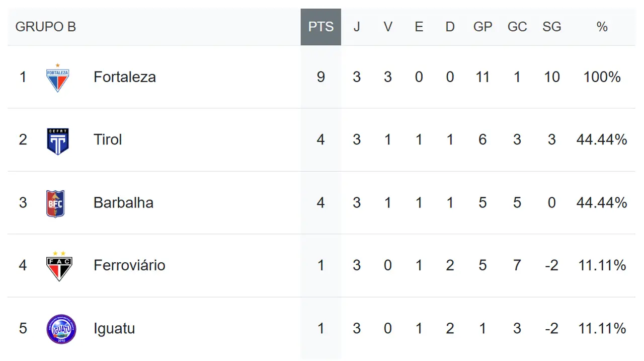Click the Tirol club crest icon
Viewport: 644px width, 361px height.
pyautogui.click(x=58, y=141)
